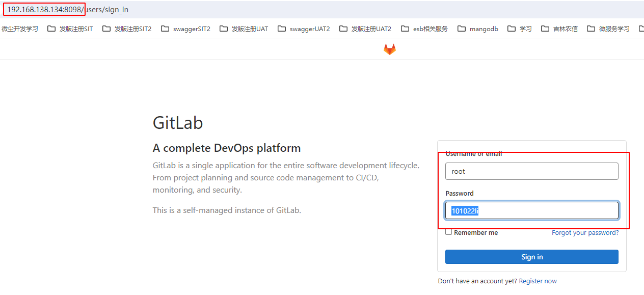Enable the Remember me checkbox
The height and width of the screenshot is (295, 644).
click(449, 232)
